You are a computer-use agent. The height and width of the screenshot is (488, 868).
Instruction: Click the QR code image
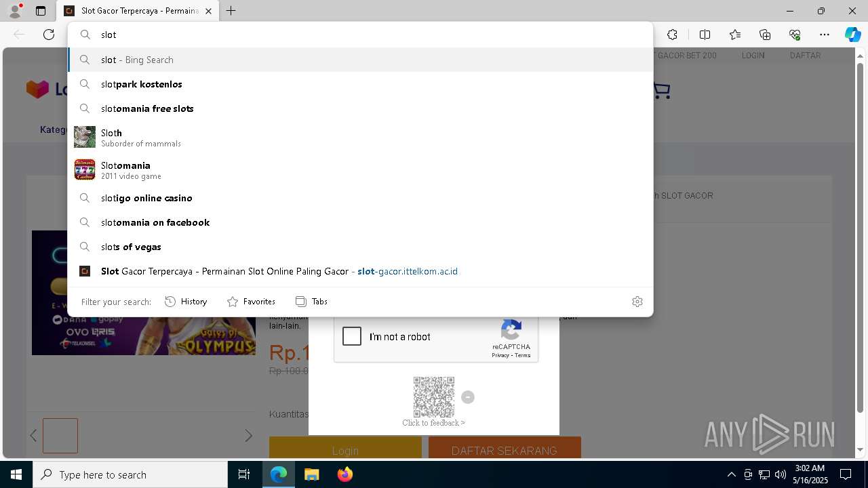coord(434,397)
